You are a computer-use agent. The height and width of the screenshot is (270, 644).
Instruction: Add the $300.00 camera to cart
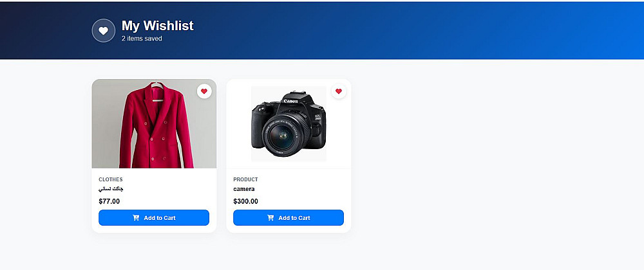click(x=289, y=218)
